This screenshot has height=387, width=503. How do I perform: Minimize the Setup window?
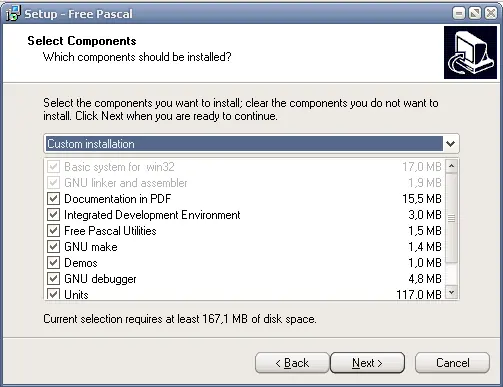(x=459, y=13)
